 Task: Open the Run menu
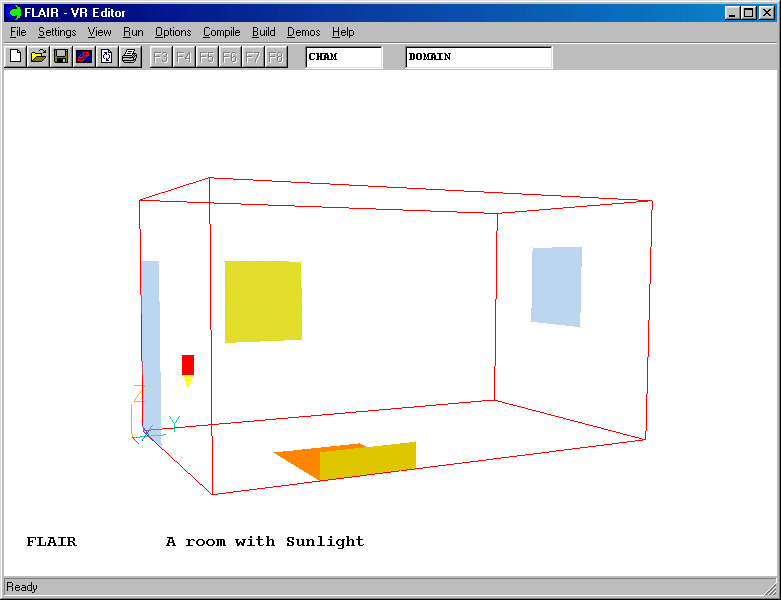(x=133, y=32)
